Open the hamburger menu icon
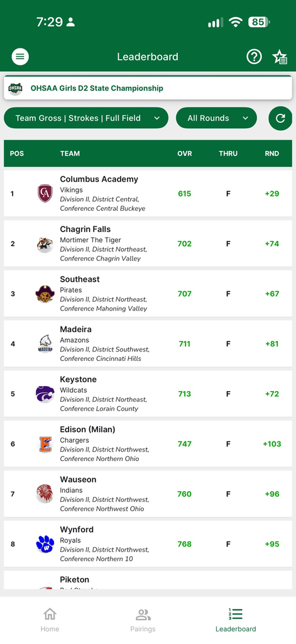 pyautogui.click(x=20, y=57)
